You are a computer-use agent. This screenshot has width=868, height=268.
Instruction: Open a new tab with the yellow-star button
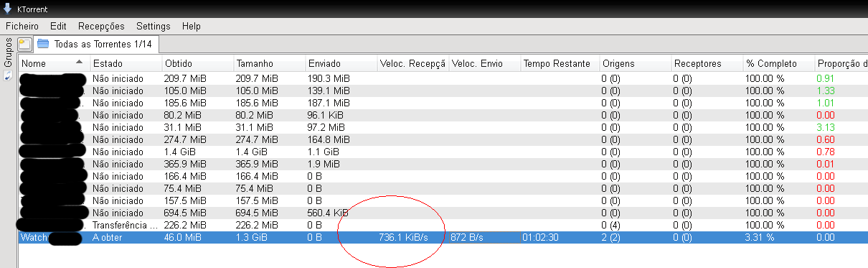[24, 45]
